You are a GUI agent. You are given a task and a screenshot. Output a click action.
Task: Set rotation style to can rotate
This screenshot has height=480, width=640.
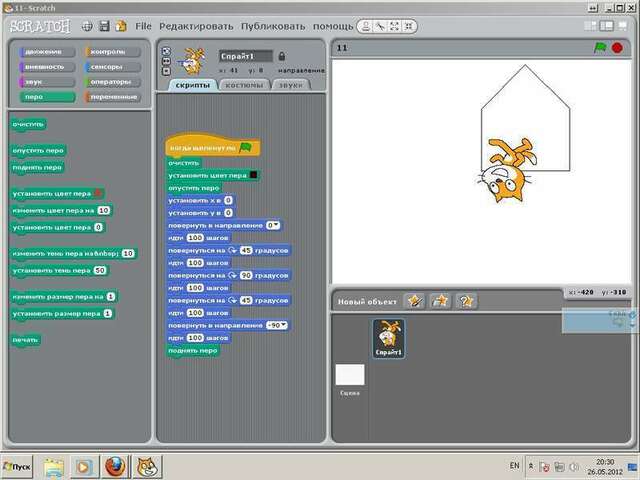[166, 51]
